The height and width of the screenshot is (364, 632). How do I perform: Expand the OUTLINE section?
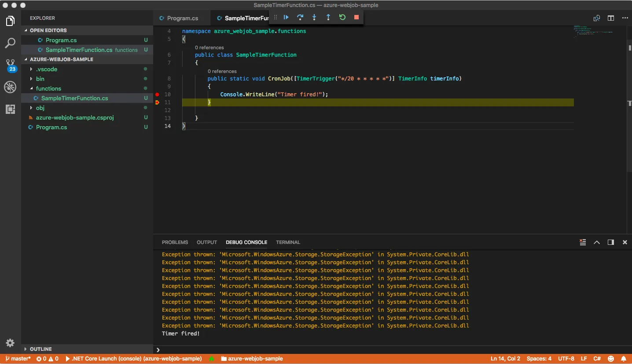pos(41,349)
